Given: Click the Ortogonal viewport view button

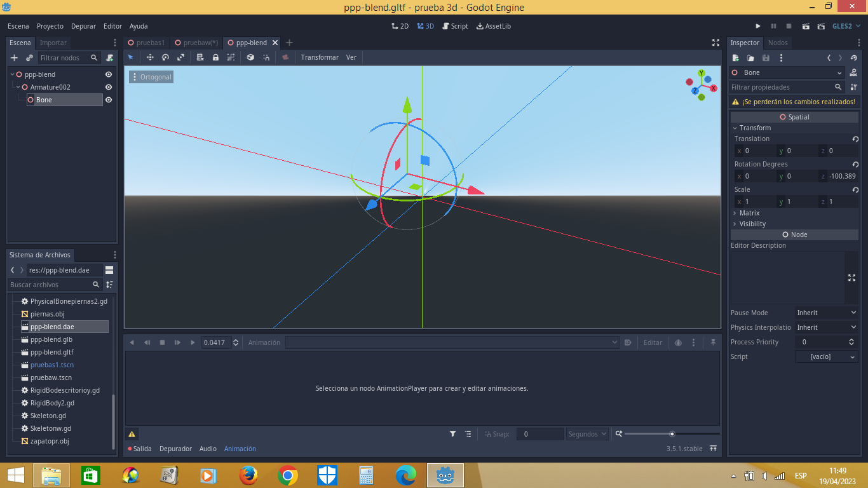Looking at the screenshot, I should 151,77.
